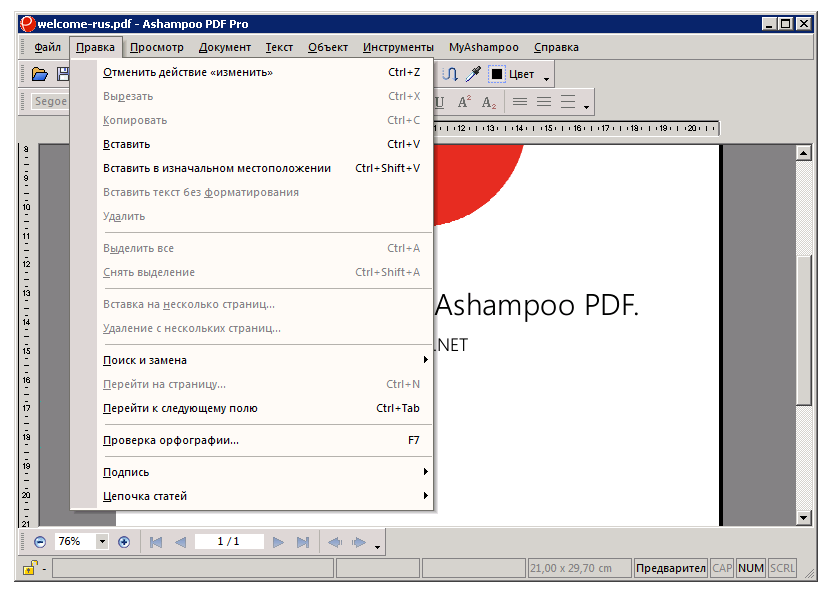Apply superscript formatting

pyautogui.click(x=464, y=102)
